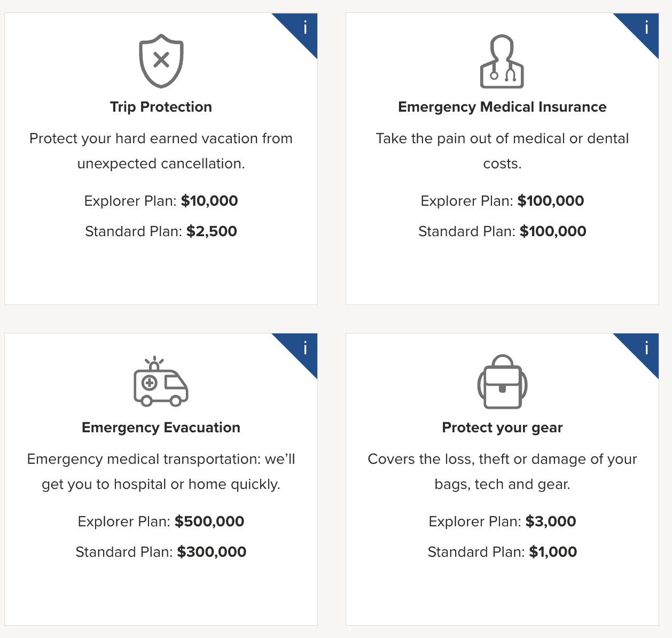Click the shield icon on Trip Protection card

click(x=161, y=60)
